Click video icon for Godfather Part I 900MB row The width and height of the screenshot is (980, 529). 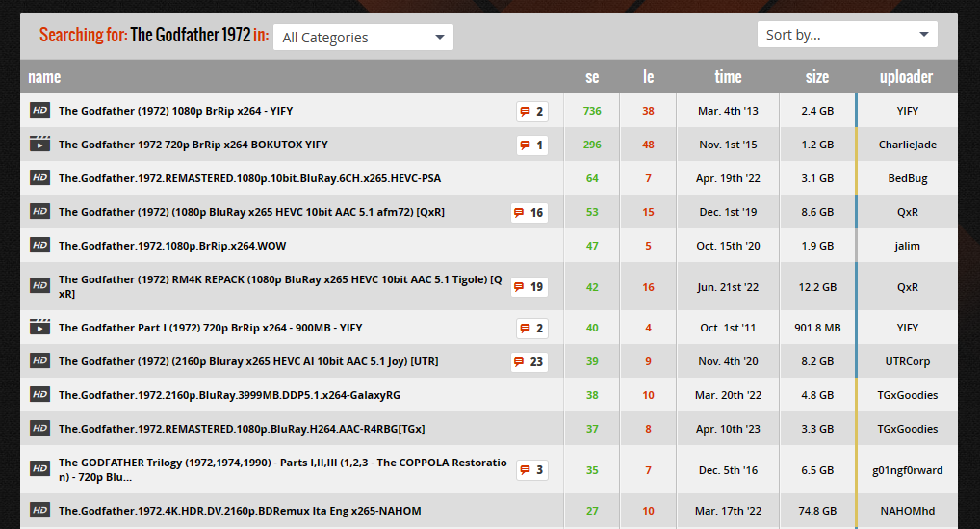tap(40, 327)
